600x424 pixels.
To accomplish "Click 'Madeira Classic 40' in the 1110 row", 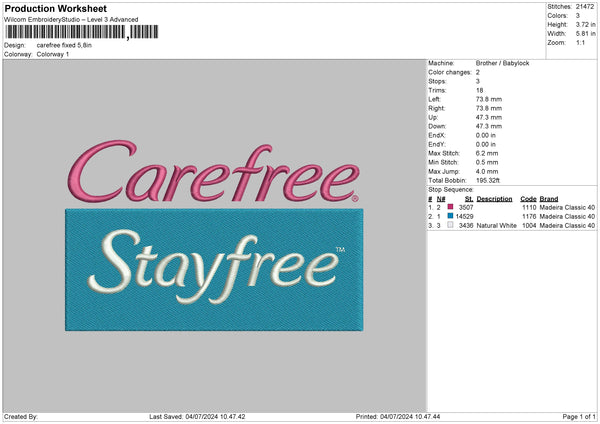I will tap(567, 207).
